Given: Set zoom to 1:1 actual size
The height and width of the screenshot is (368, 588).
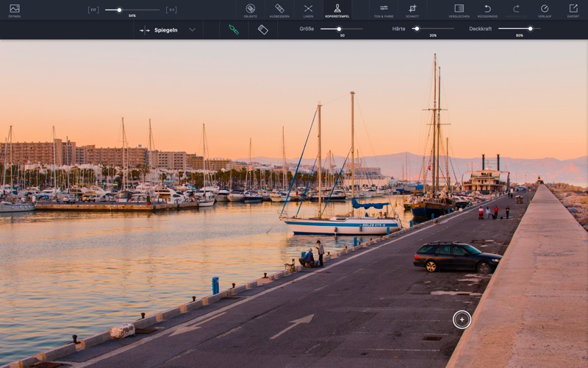Looking at the screenshot, I should [171, 10].
